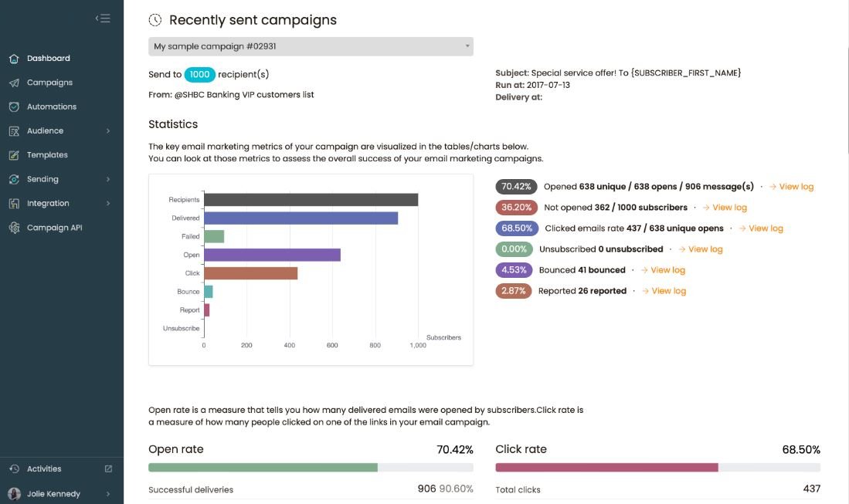The height and width of the screenshot is (504, 849).
Task: Click Jolie Kennedy's profile avatar
Action: coord(14,494)
